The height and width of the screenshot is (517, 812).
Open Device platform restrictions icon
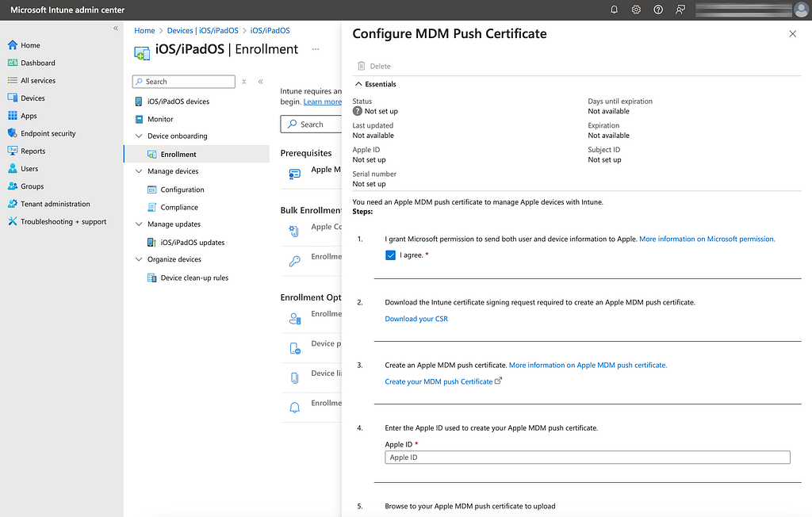pos(294,348)
